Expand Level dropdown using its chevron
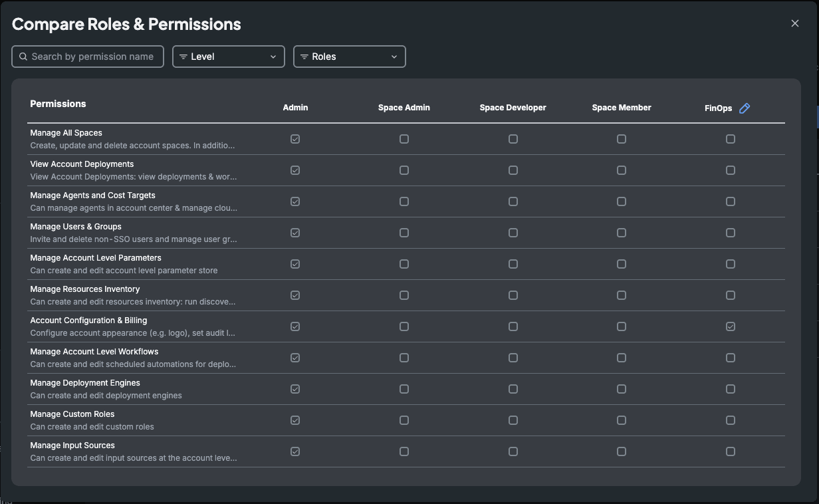The image size is (819, 504). [x=273, y=57]
